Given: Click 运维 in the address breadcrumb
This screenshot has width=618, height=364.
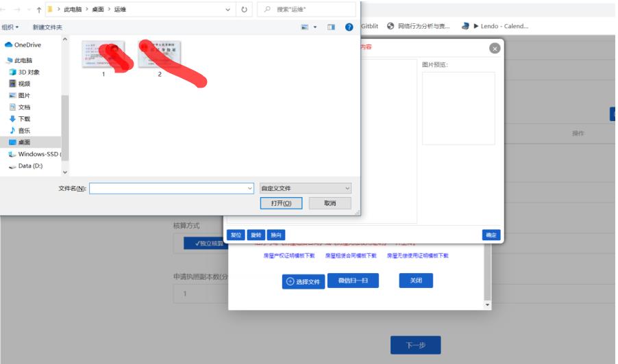Looking at the screenshot, I should [120, 10].
